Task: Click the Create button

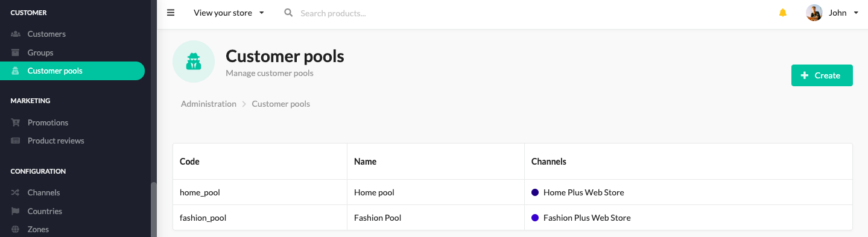Action: (822, 75)
